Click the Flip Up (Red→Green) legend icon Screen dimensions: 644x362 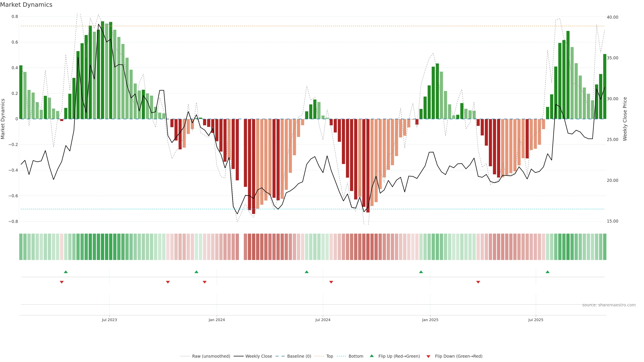click(372, 356)
